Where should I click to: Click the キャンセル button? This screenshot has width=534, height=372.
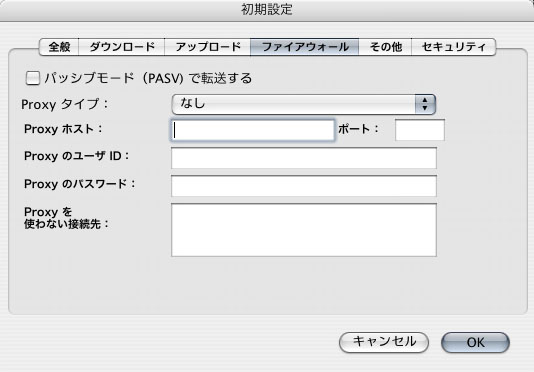[x=384, y=342]
